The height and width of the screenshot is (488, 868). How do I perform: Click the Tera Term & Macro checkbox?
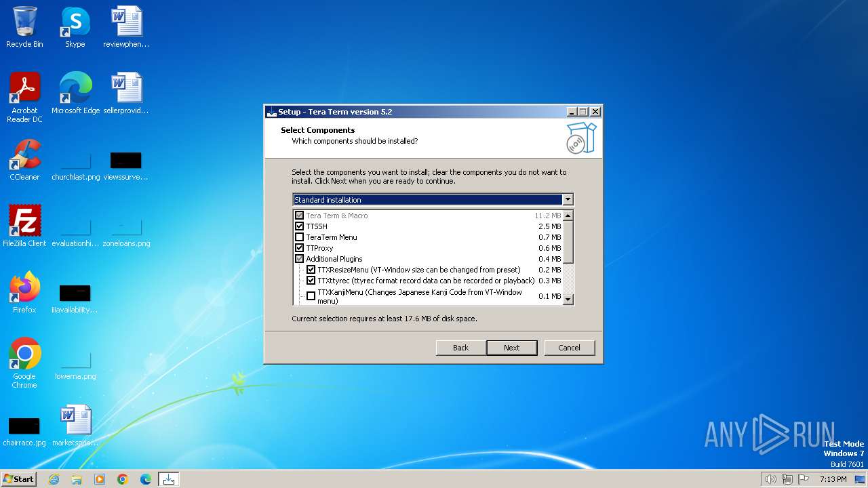click(299, 216)
